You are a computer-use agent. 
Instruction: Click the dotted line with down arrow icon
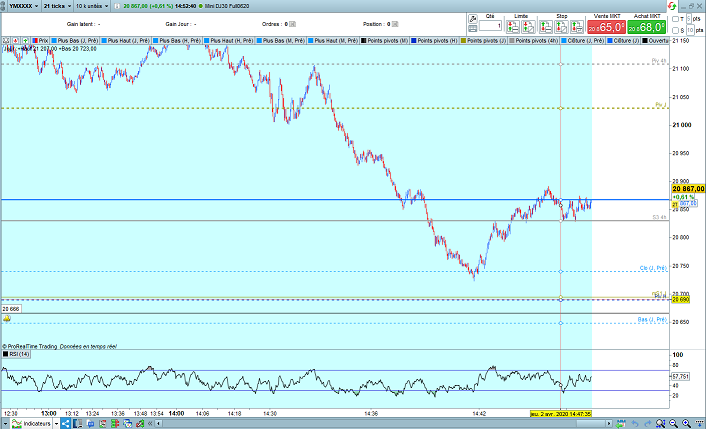coord(699,424)
